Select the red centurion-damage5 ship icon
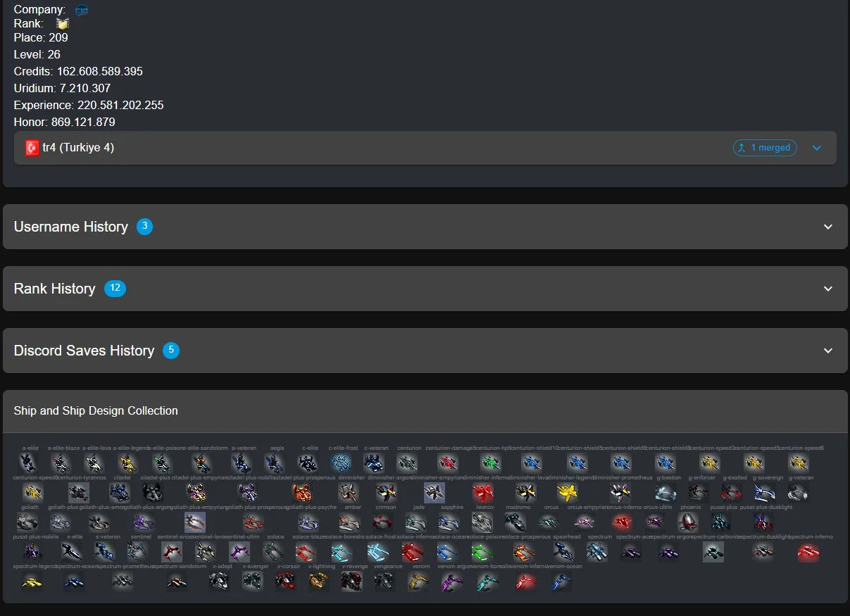Screen dimensions: 850x616 pos(447,463)
